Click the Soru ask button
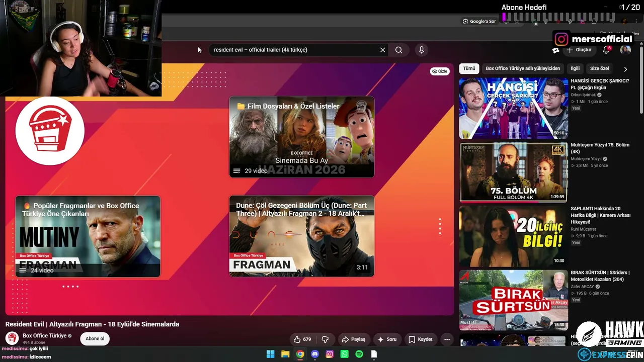This screenshot has width=644, height=362. click(387, 339)
